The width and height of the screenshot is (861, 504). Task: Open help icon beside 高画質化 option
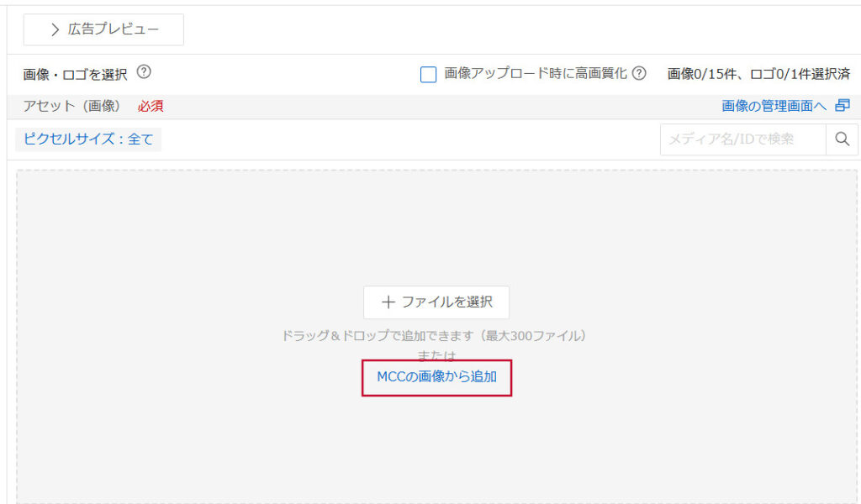point(639,73)
